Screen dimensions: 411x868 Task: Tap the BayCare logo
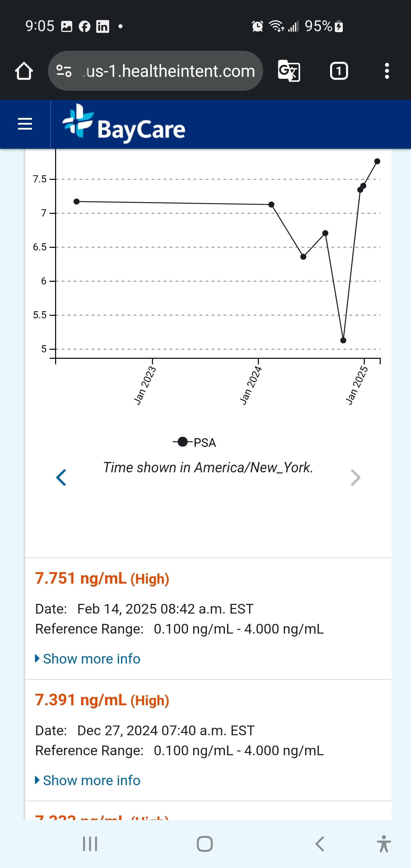click(x=124, y=124)
